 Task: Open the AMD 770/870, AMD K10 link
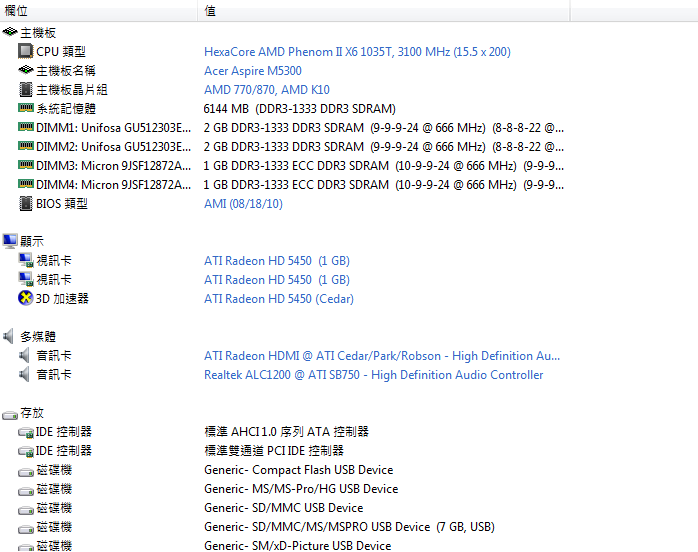(267, 90)
